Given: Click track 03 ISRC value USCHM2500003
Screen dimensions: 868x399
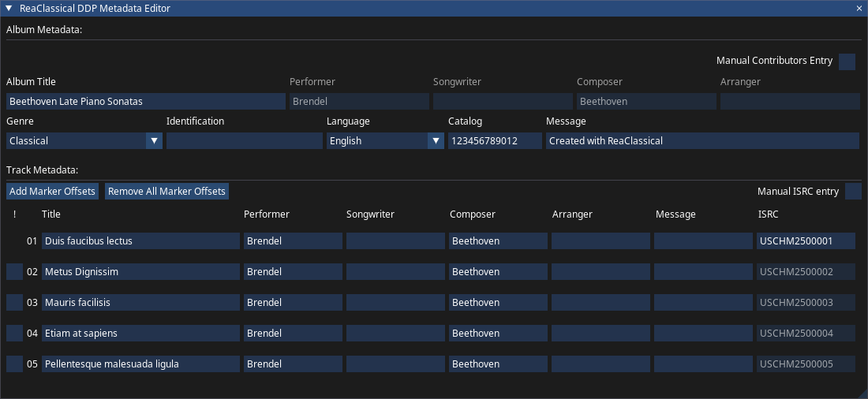Looking at the screenshot, I should (806, 303).
